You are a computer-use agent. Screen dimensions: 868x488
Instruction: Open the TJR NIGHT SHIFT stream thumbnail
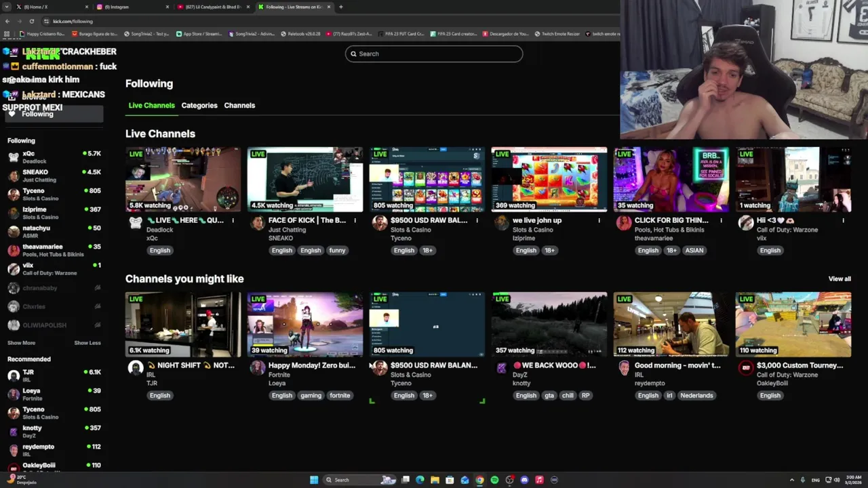[x=183, y=324]
